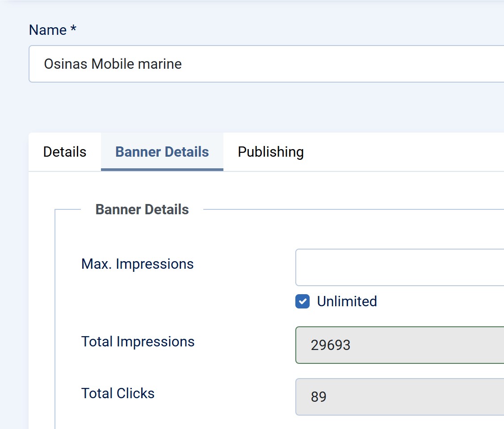Viewport: 504px width, 429px height.
Task: Click the text Osinas Mobile marine
Action: click(x=113, y=64)
